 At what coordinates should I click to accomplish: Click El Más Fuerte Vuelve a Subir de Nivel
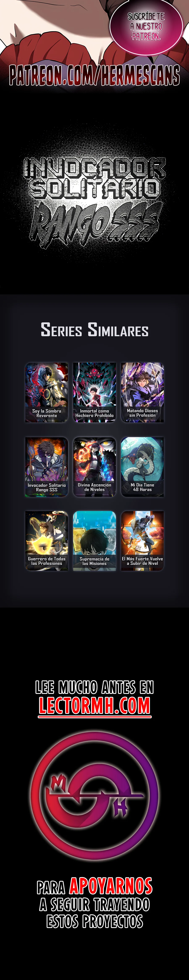142,541
